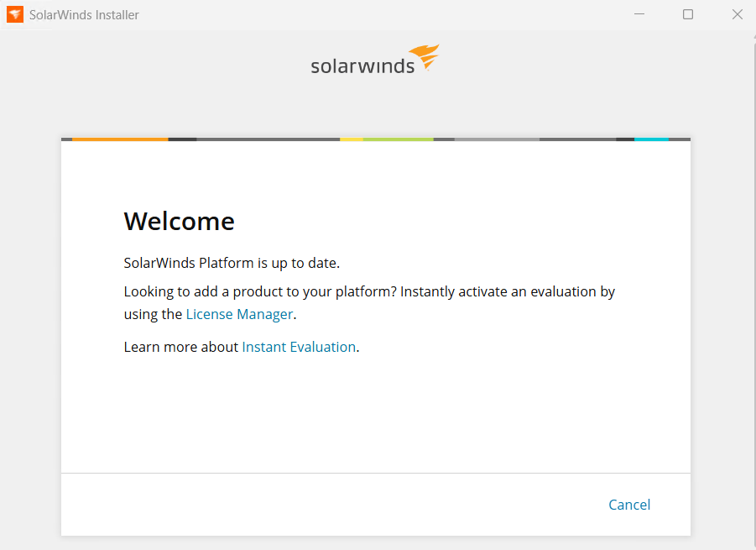This screenshot has height=550, width=756.
Task: Open the License Manager link
Action: click(240, 314)
